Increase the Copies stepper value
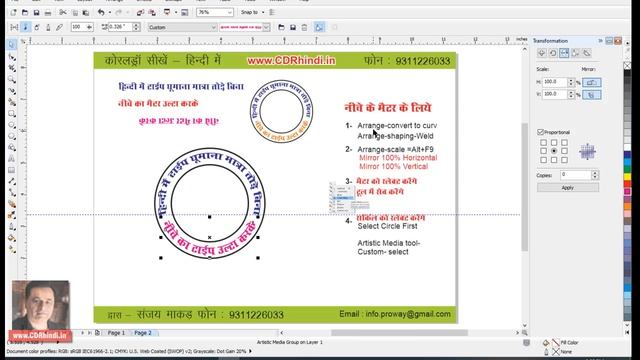 tap(595, 173)
